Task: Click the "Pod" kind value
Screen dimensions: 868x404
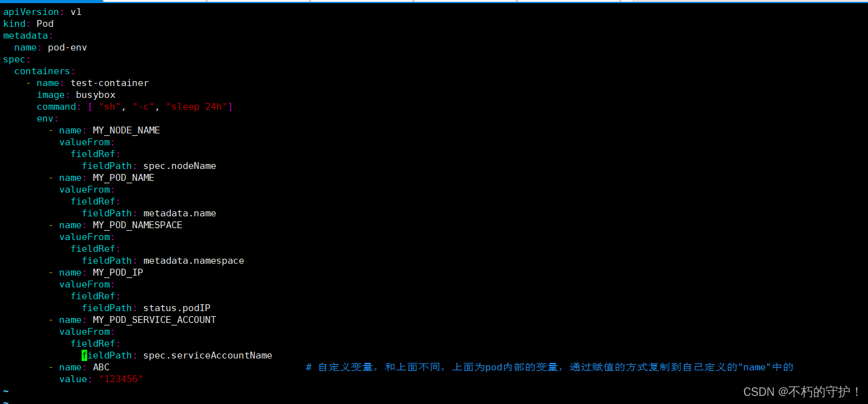Action: [x=45, y=24]
